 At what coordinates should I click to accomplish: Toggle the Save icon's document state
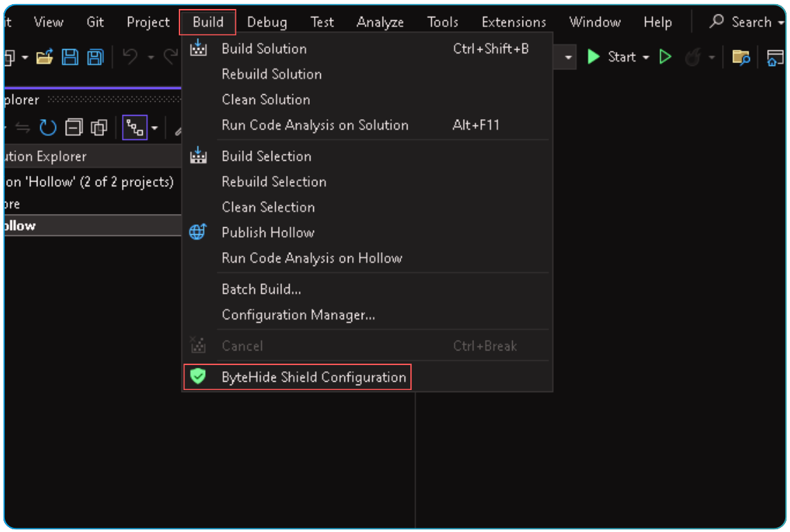(x=70, y=57)
